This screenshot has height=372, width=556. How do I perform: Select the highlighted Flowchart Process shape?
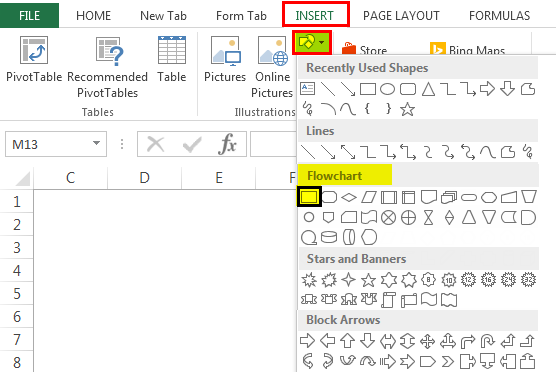(x=309, y=197)
